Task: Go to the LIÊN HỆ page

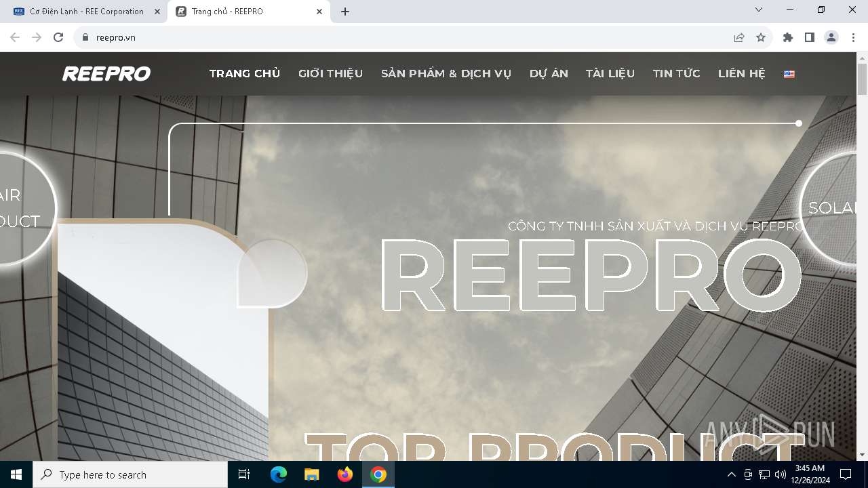Action: click(x=742, y=73)
